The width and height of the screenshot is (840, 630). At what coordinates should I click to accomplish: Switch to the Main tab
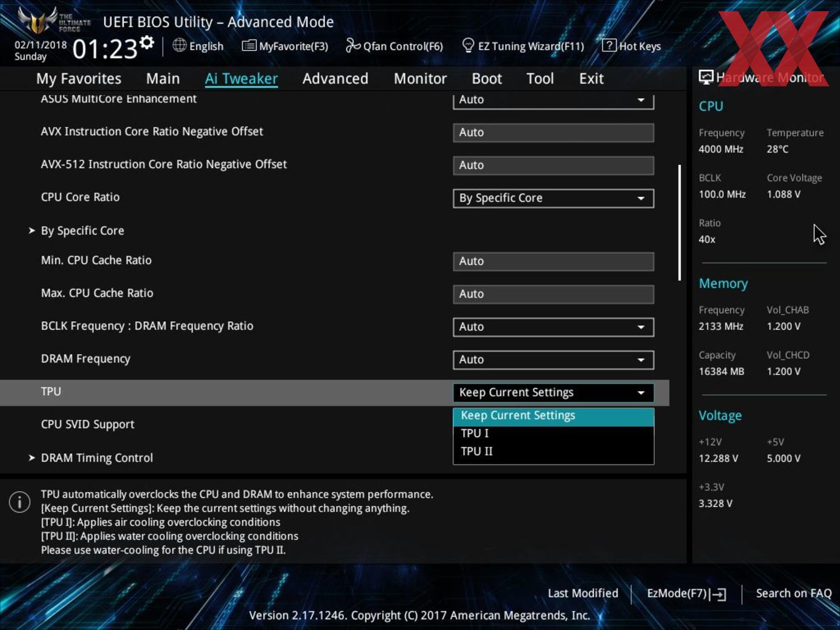coord(163,78)
